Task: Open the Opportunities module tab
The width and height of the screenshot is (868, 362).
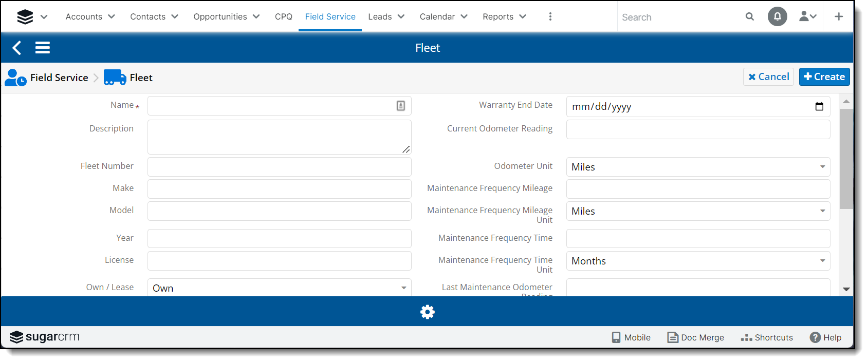Action: pyautogui.click(x=220, y=16)
